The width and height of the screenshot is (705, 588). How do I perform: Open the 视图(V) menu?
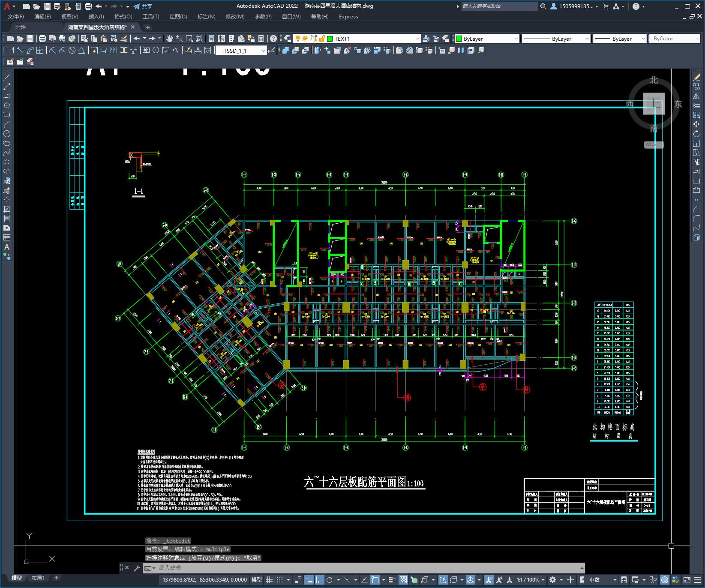pyautogui.click(x=69, y=17)
